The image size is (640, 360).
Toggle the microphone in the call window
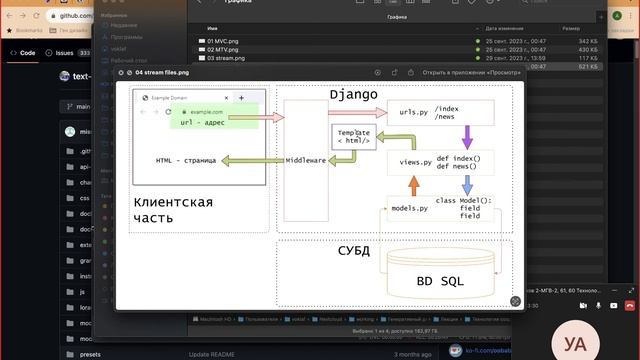pos(598,306)
